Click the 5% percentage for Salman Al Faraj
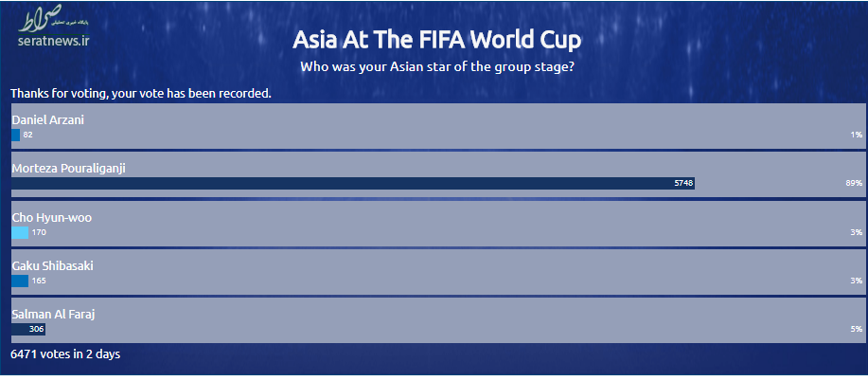 pos(857,330)
